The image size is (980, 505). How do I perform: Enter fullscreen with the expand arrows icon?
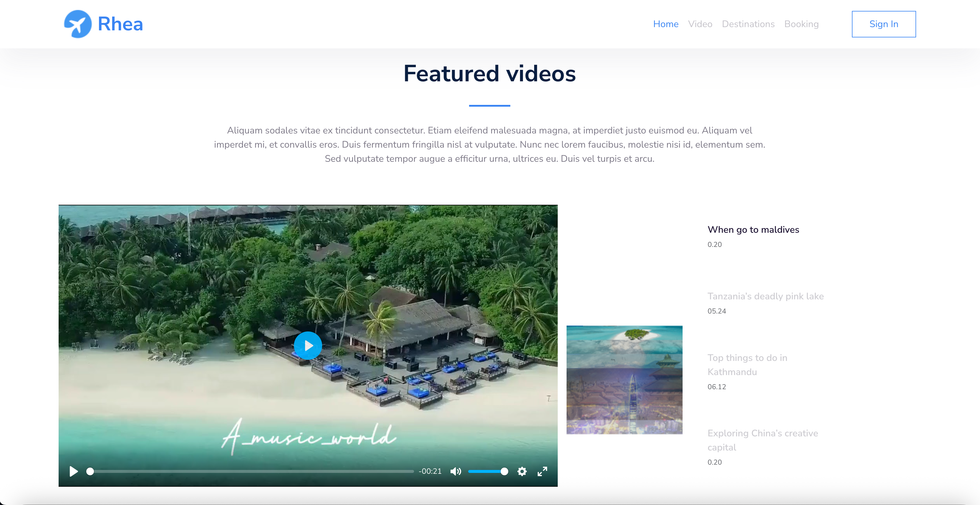tap(542, 471)
